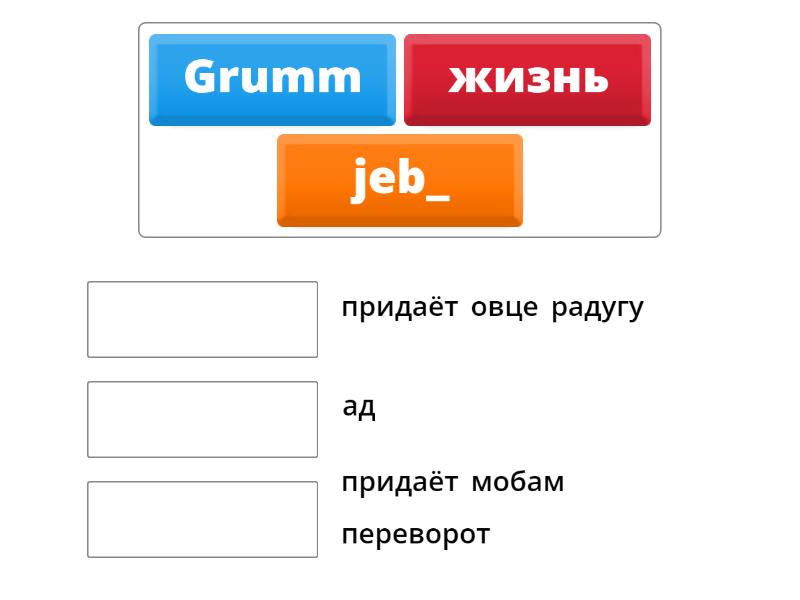Click the word переворот in third definition
Image resolution: width=800 pixels, height=600 pixels.
[416, 535]
